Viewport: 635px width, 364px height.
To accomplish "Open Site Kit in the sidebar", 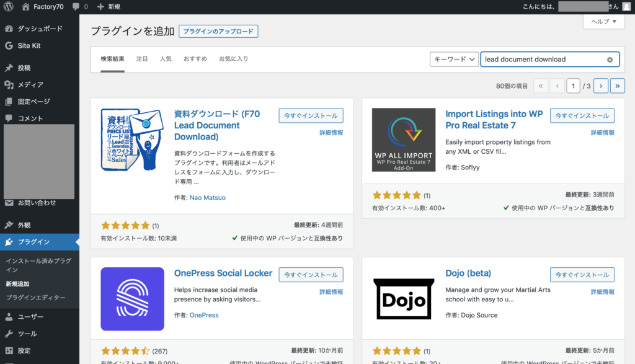I will click(x=39, y=46).
